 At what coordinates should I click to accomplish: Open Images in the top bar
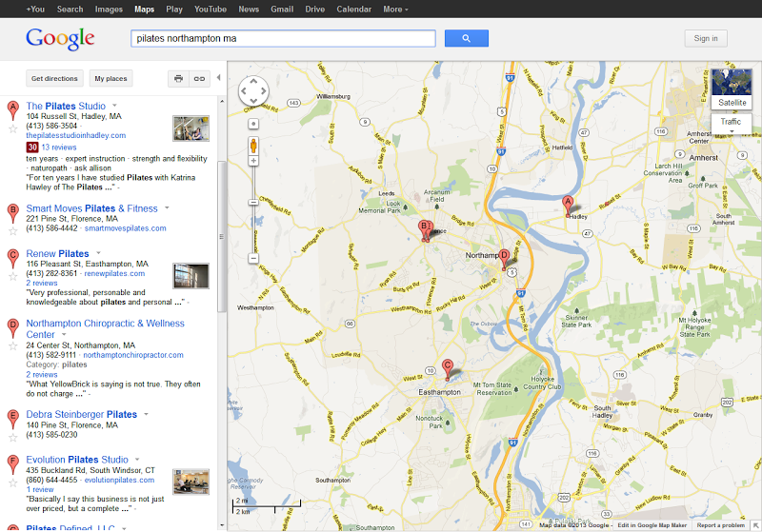click(x=109, y=10)
